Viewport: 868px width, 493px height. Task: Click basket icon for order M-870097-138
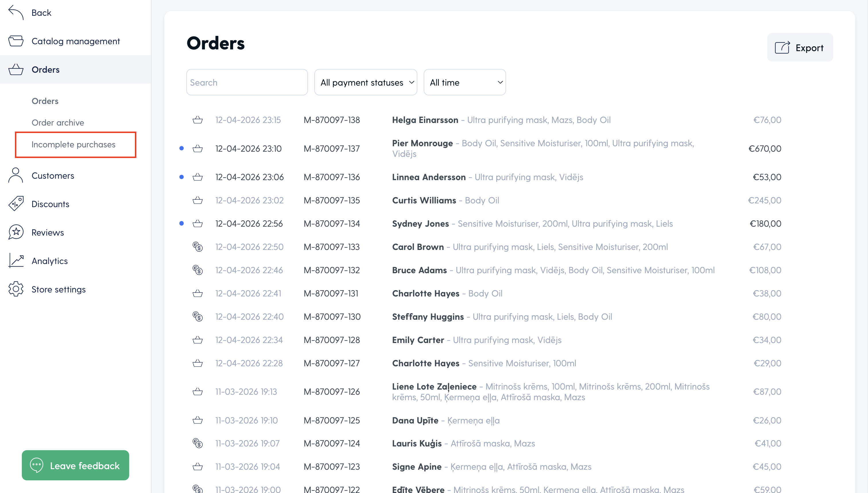pos(197,120)
